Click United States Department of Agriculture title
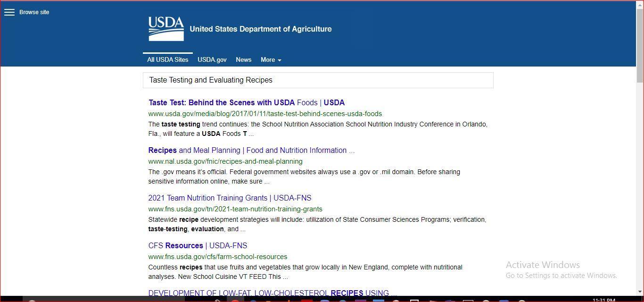 (x=261, y=29)
